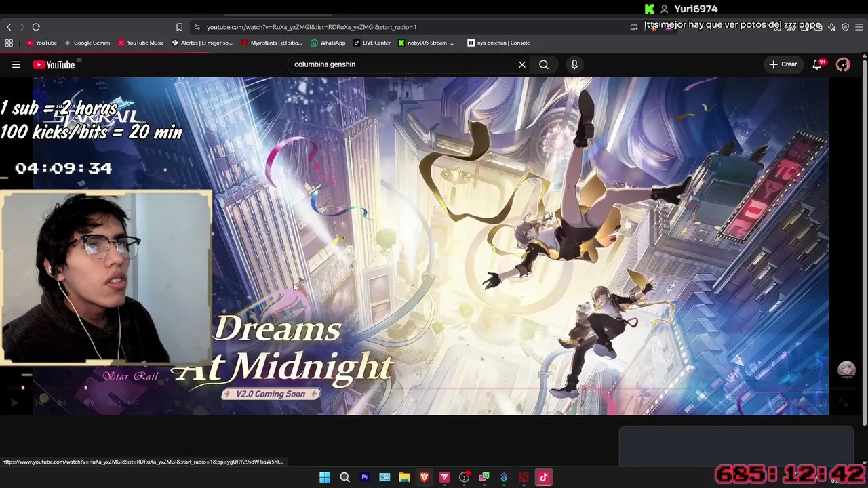Viewport: 868px width, 488px height.
Task: Clear the search query with the X
Action: [x=522, y=64]
